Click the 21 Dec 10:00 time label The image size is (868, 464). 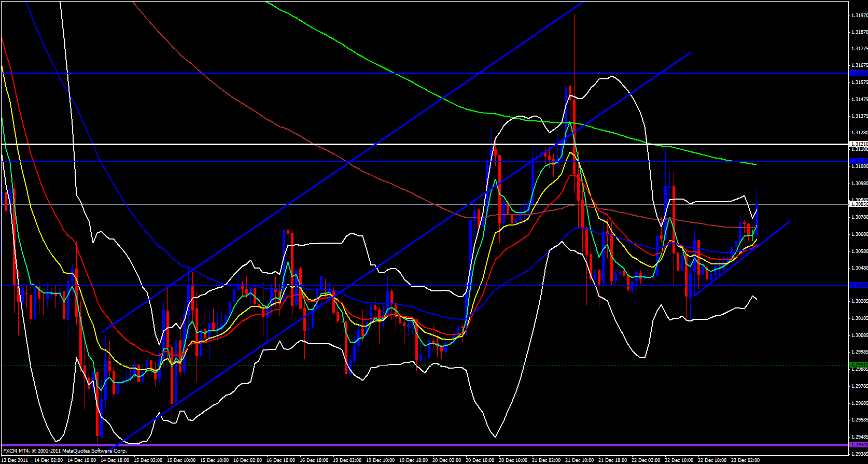pos(579,460)
